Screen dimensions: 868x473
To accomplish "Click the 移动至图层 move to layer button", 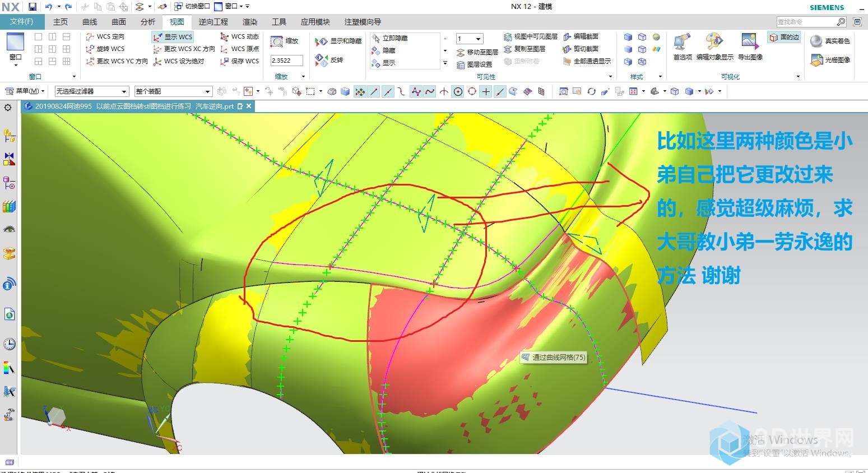I will pyautogui.click(x=477, y=52).
